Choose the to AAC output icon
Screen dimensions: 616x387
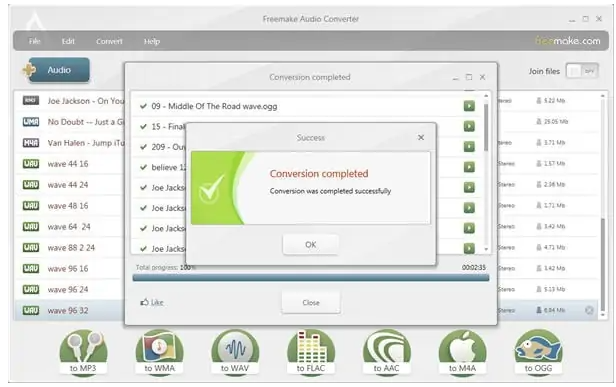(387, 352)
